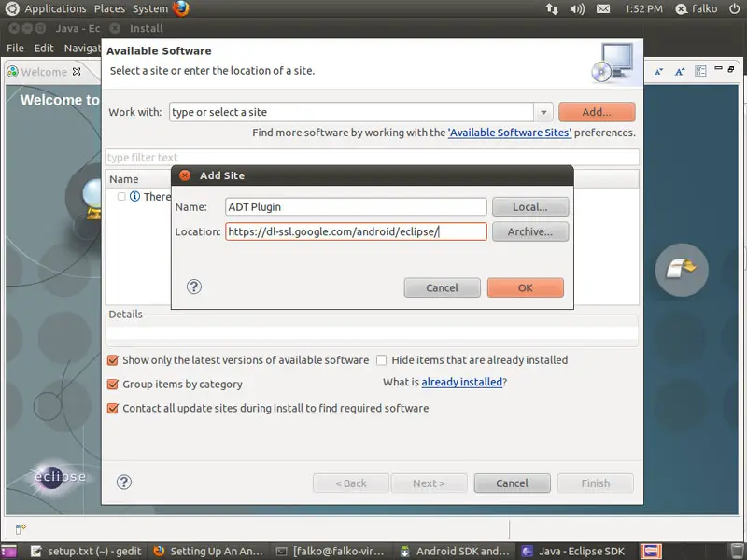Image resolution: width=747 pixels, height=560 pixels.
Task: Open the Eclipse Edit menu
Action: (x=44, y=49)
